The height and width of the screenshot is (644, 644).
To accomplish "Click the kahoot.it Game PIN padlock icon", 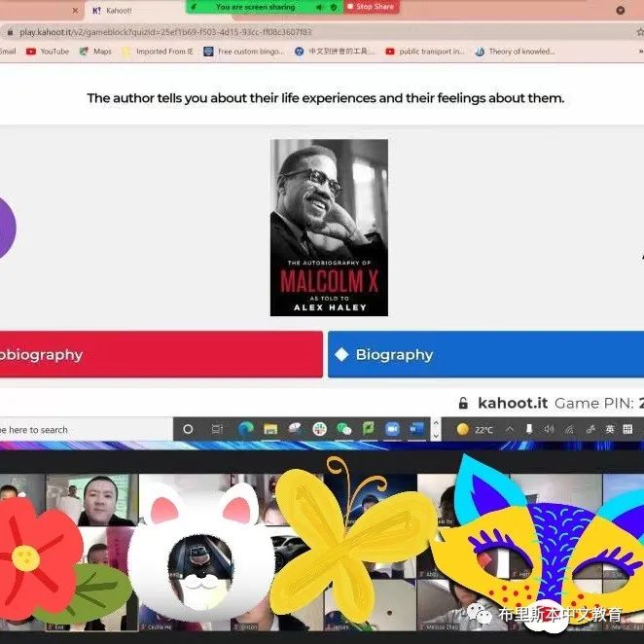I will coord(463,403).
